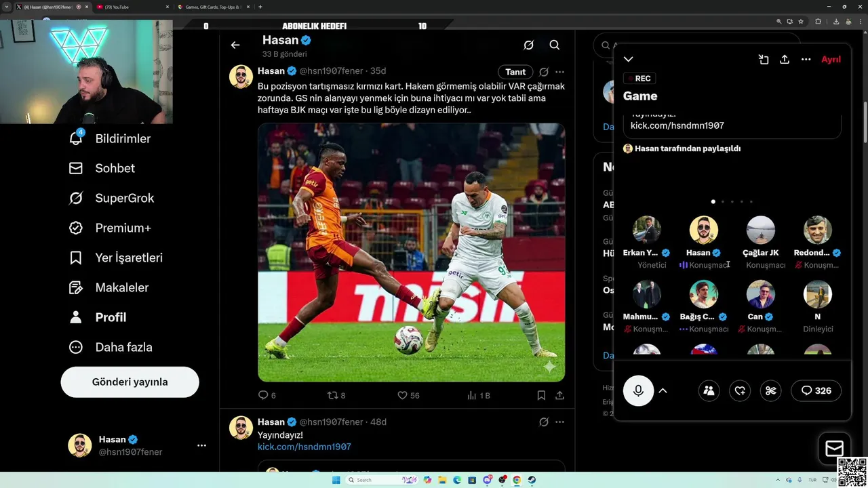
Task: Open the Space participants list icon
Action: pyautogui.click(x=709, y=390)
